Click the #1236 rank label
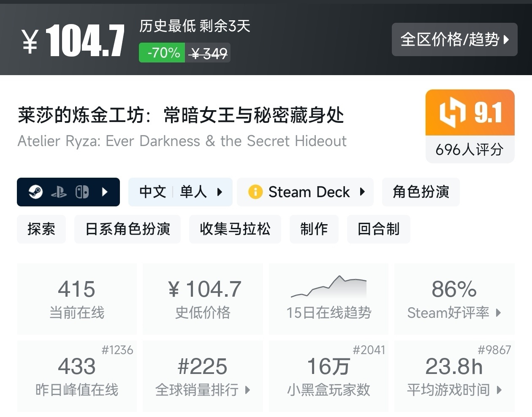This screenshot has width=532, height=417. click(117, 350)
